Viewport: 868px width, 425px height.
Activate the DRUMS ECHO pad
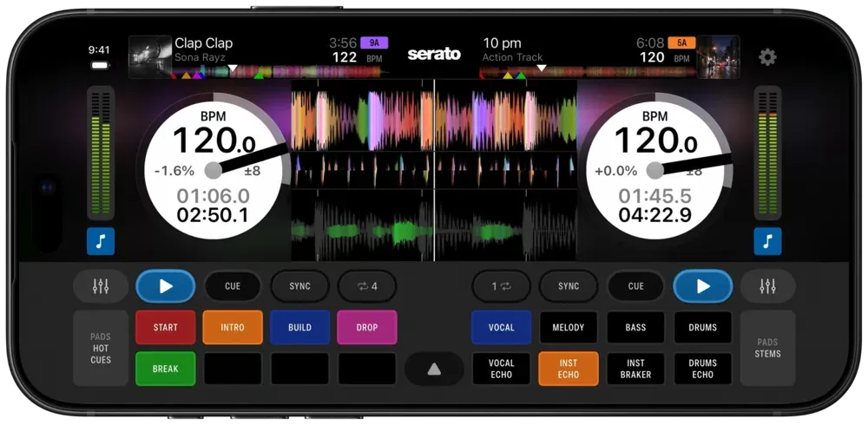click(703, 369)
